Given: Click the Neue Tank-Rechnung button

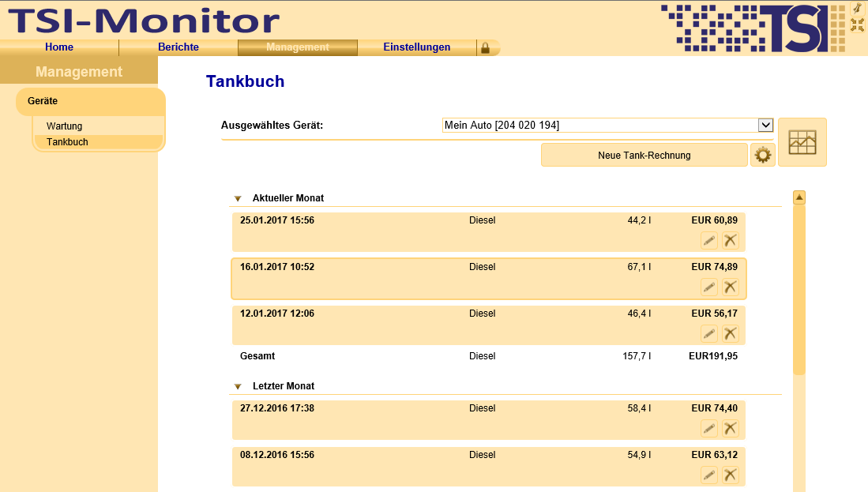Looking at the screenshot, I should tap(644, 155).
